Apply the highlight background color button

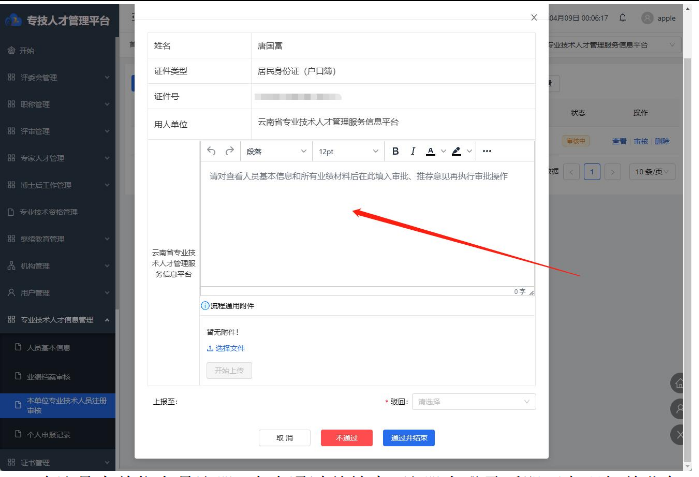456,151
